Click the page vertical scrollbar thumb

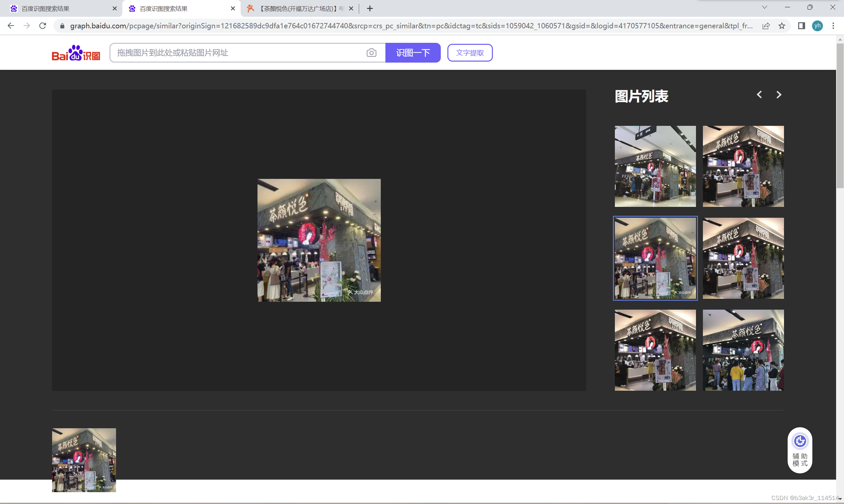(840, 116)
